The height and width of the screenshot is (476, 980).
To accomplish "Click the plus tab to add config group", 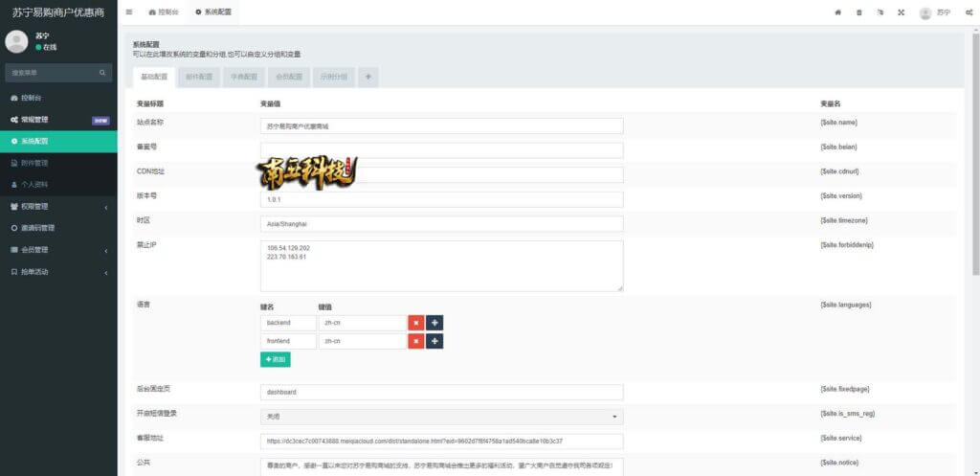I will (368, 77).
